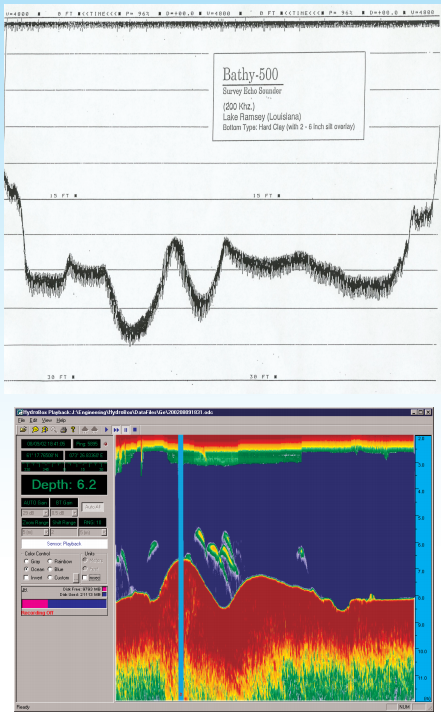The image size is (441, 719).
Task: Open the File menu in HydroBox
Action: [21, 420]
